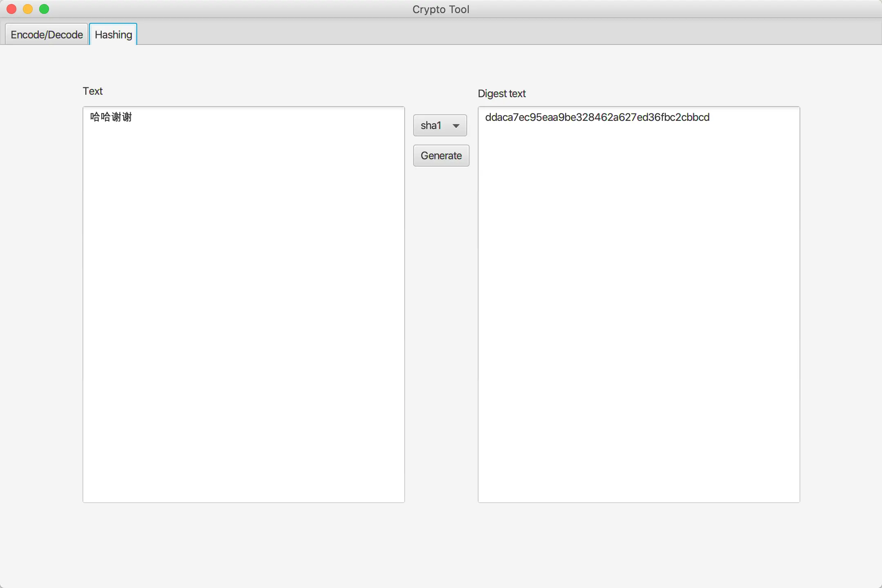Image resolution: width=882 pixels, height=588 pixels.
Task: Click the dropdown arrow next to sha1
Action: (x=456, y=126)
